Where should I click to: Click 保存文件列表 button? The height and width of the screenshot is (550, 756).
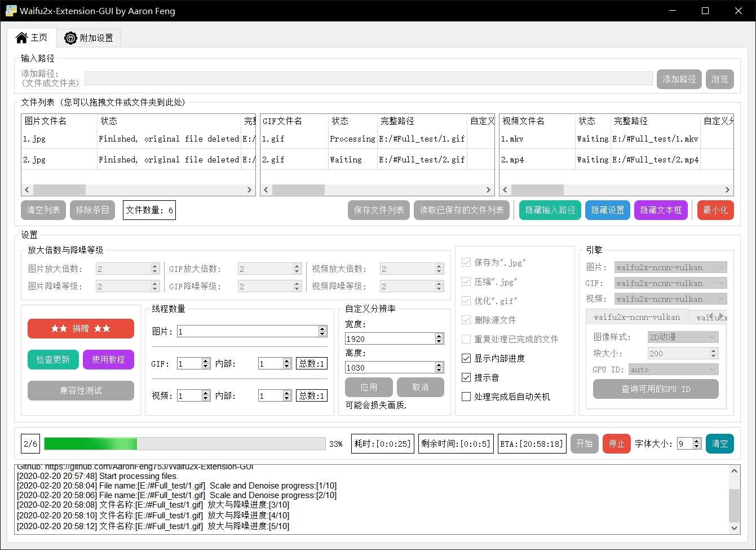(x=379, y=210)
